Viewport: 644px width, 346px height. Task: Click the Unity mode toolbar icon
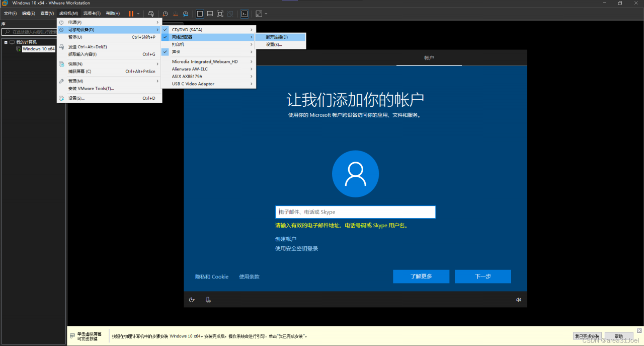230,14
